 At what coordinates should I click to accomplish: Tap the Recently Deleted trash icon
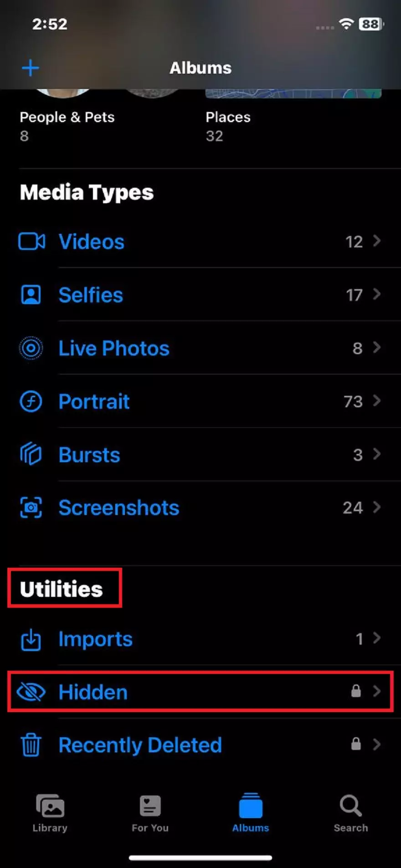point(31,745)
